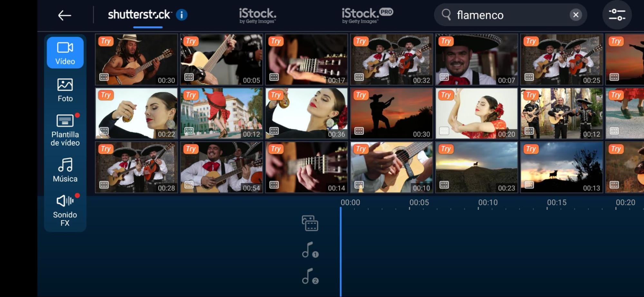The width and height of the screenshot is (644, 297).
Task: Click filmstrip icon on 00:30 guitarist clip
Action: point(104,77)
